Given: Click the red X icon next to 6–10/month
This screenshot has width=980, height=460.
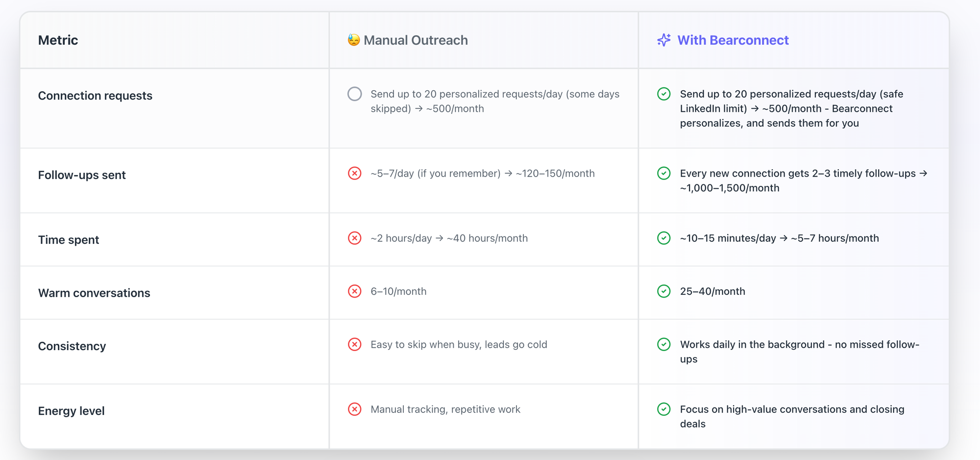Looking at the screenshot, I should click(x=355, y=291).
